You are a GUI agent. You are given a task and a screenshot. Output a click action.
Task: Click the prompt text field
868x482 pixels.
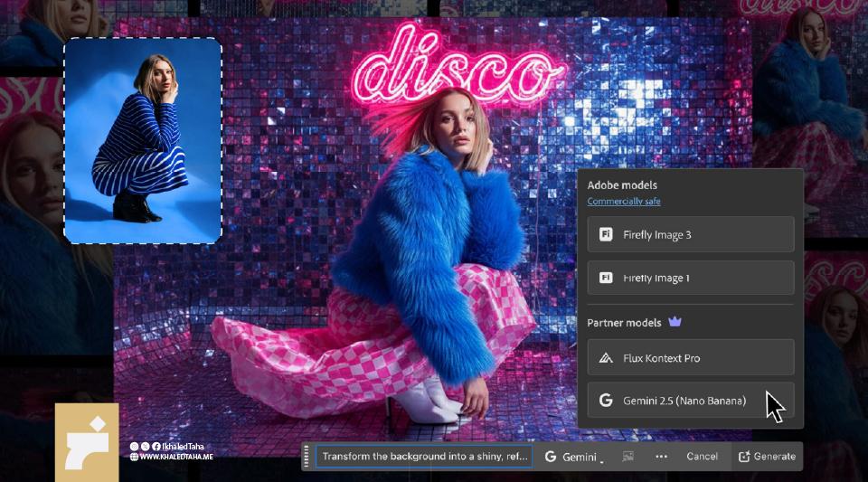pyautogui.click(x=423, y=457)
